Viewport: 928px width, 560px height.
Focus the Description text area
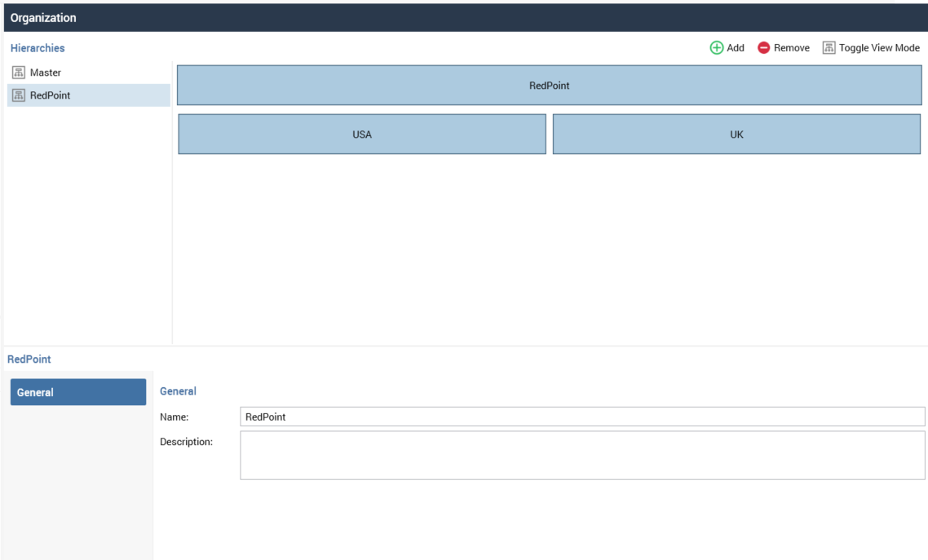(582, 455)
